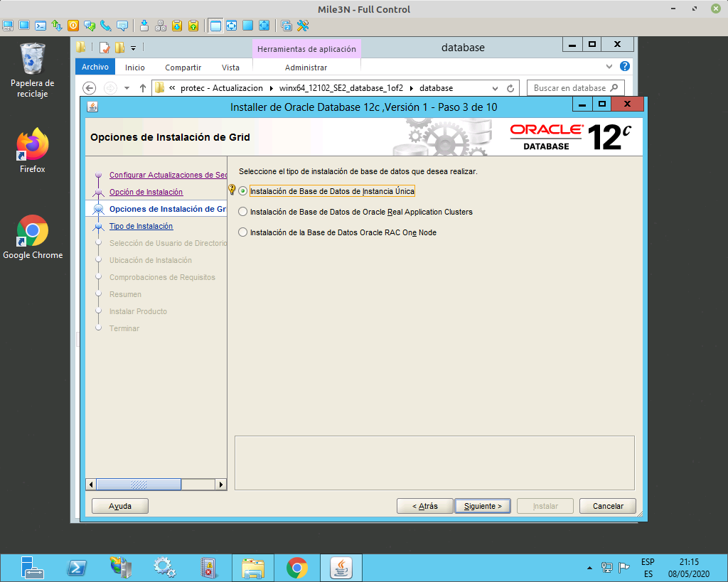Select the wrench settings icon on remote toolbar
Image resolution: width=728 pixels, height=582 pixels.
click(x=303, y=26)
